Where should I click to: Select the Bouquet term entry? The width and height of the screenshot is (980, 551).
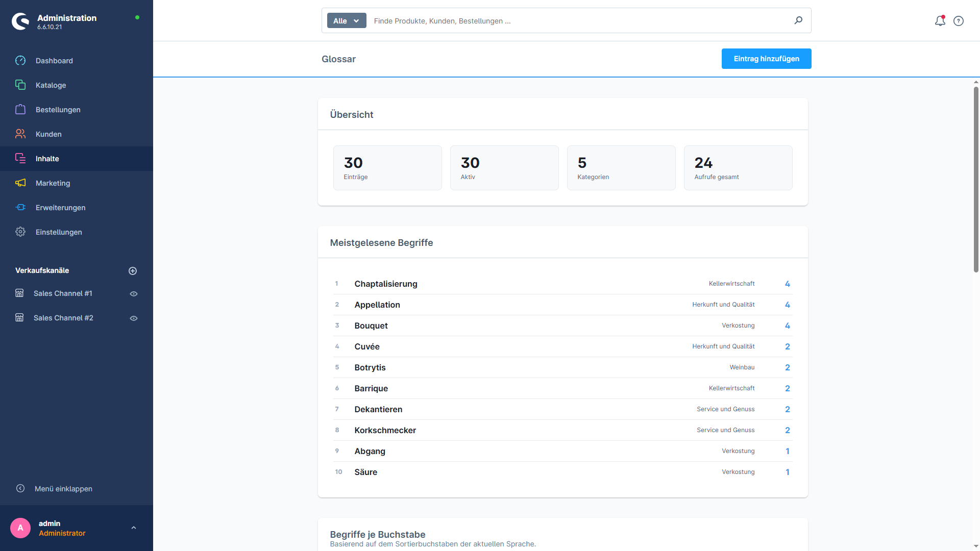click(x=562, y=325)
